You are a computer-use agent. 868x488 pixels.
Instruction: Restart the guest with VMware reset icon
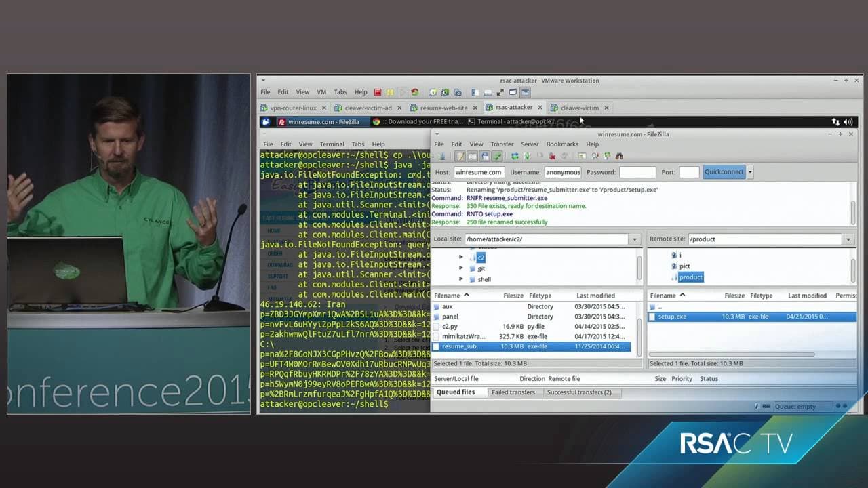[x=414, y=92]
